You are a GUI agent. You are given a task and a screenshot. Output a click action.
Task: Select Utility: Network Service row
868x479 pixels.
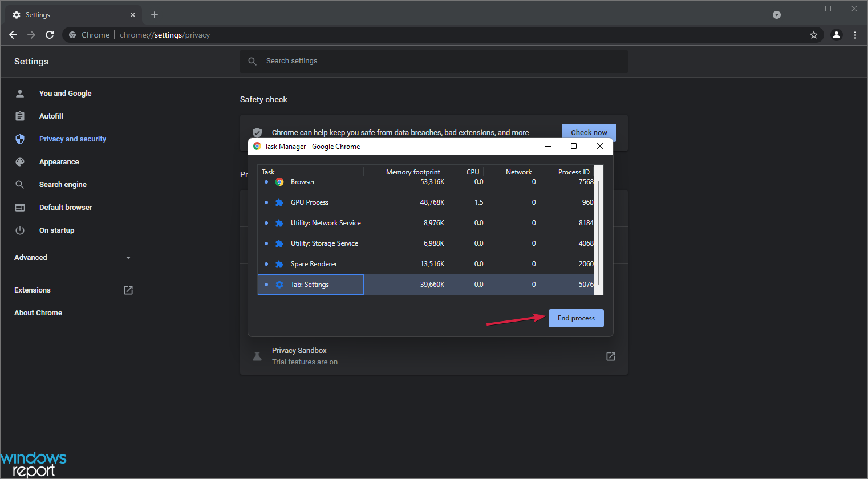(425, 223)
